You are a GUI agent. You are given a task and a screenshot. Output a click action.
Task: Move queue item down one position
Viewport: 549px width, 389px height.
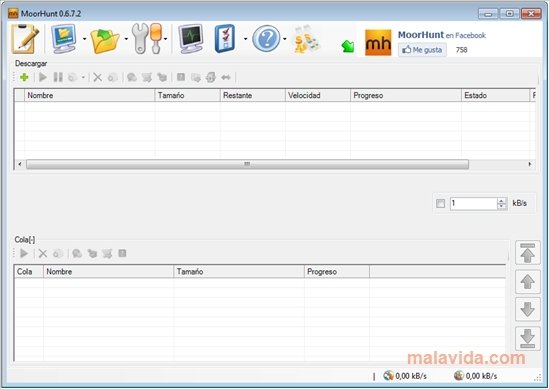(527, 309)
